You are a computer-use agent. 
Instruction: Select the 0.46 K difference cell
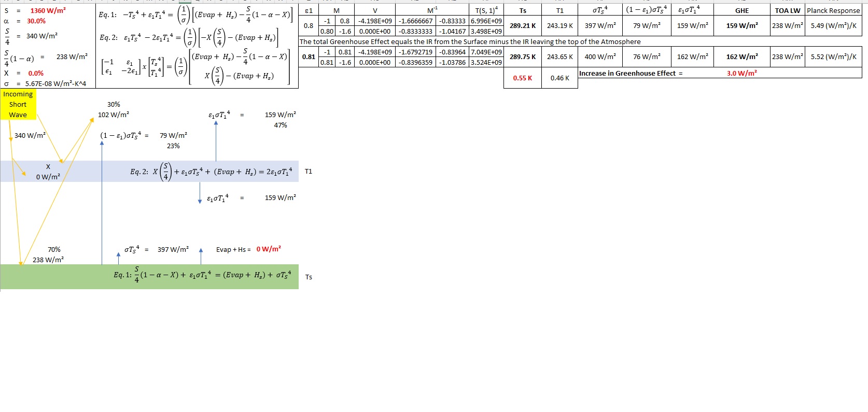(x=559, y=78)
